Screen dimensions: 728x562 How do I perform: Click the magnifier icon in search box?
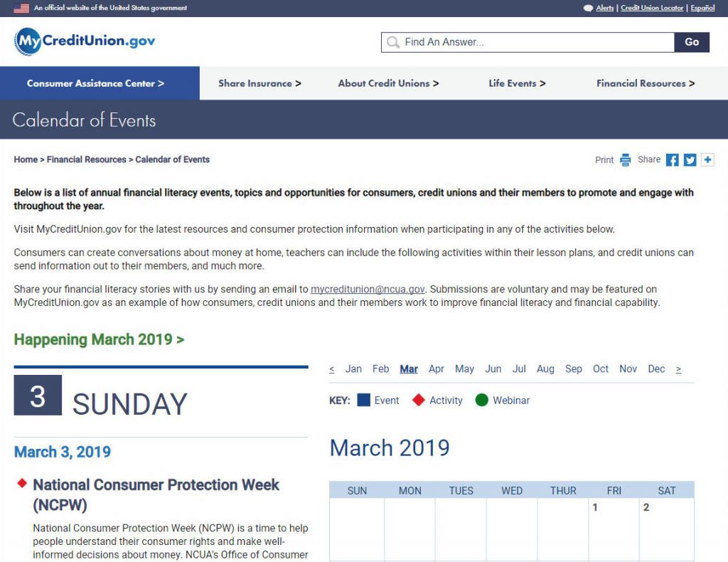(392, 42)
